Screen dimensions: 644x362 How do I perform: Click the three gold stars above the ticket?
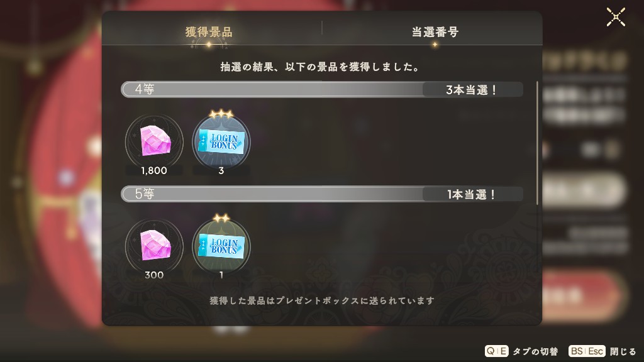click(x=221, y=114)
